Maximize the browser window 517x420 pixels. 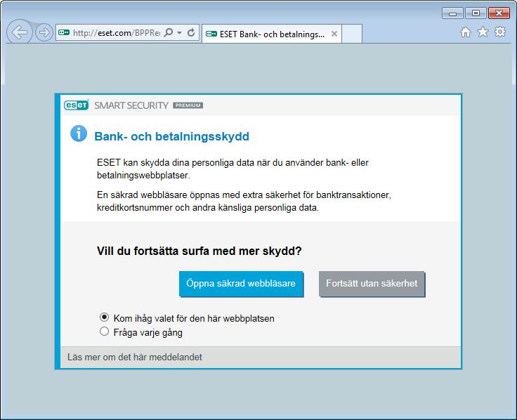(x=476, y=13)
